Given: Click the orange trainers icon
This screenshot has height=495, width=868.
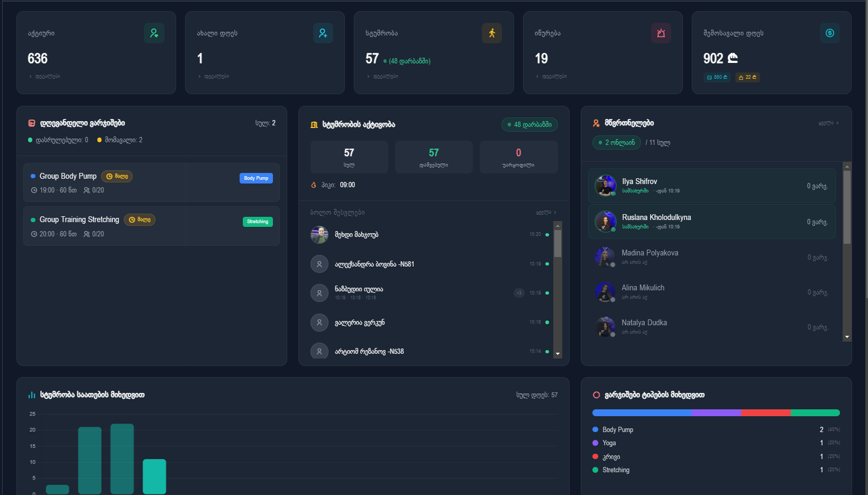Looking at the screenshot, I should pos(595,123).
